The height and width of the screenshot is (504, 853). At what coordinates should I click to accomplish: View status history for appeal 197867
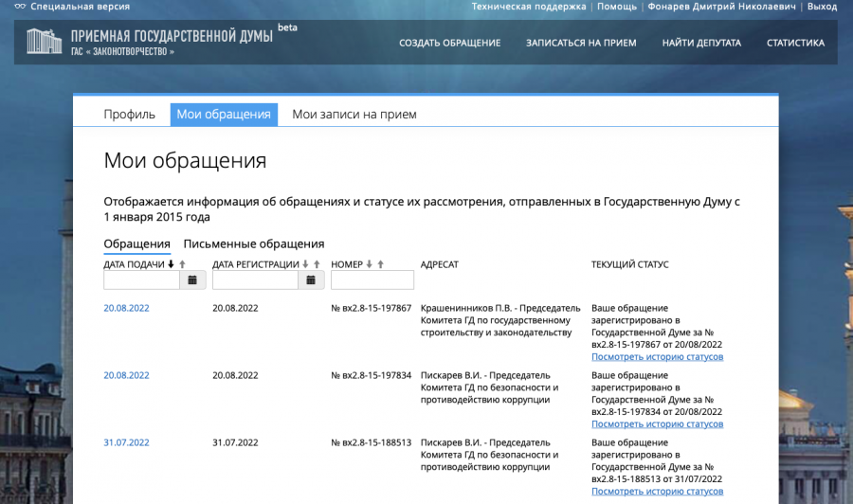tap(657, 357)
